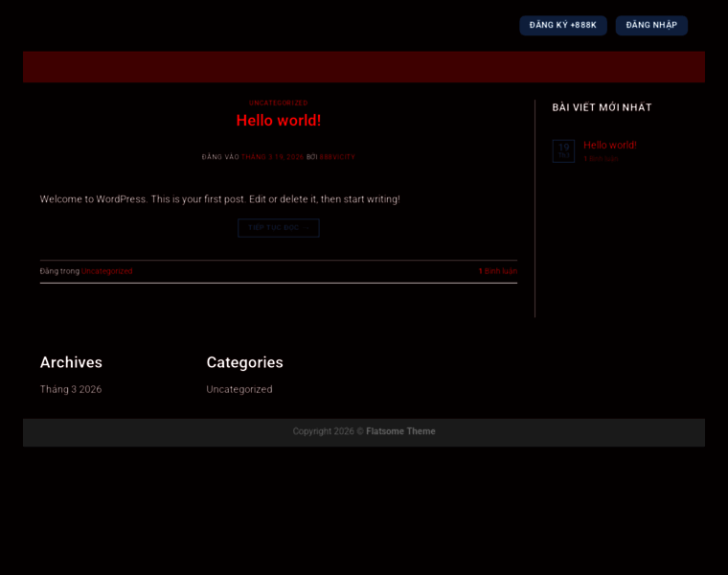Open Hello world! in the recent posts sidebar

click(x=609, y=145)
